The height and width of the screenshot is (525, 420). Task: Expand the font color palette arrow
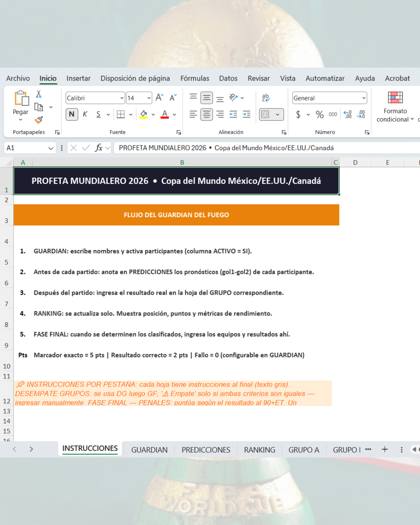click(175, 115)
